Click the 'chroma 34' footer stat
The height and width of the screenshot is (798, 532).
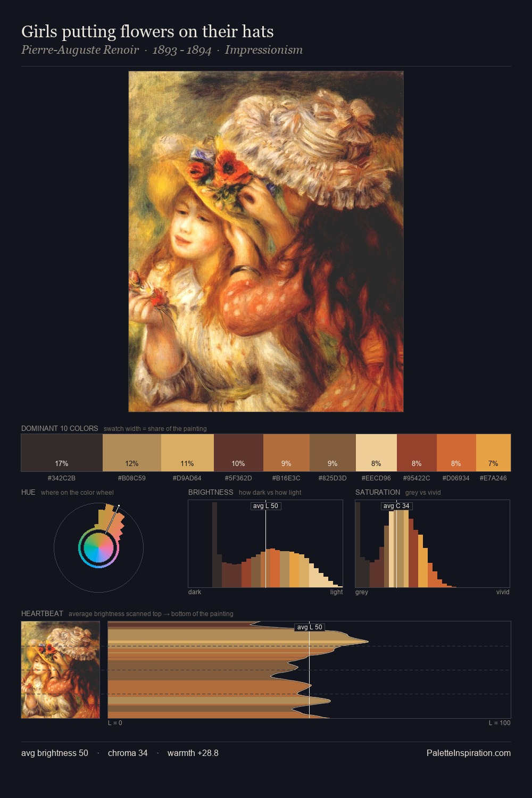(128, 753)
